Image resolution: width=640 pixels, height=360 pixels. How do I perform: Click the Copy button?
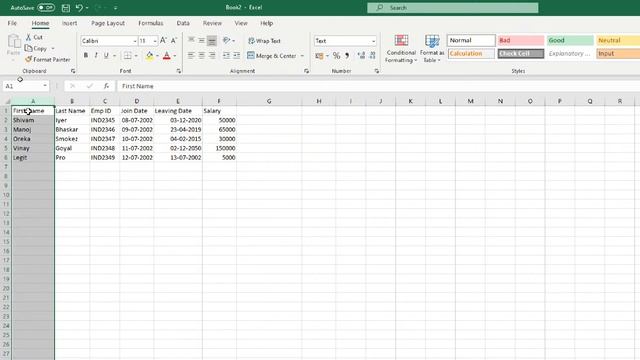(x=36, y=48)
